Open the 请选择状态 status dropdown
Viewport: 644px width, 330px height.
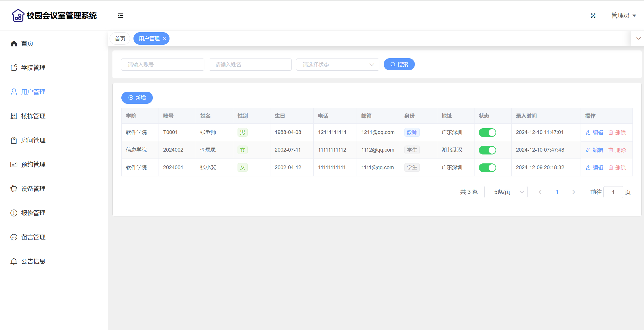[x=337, y=64]
